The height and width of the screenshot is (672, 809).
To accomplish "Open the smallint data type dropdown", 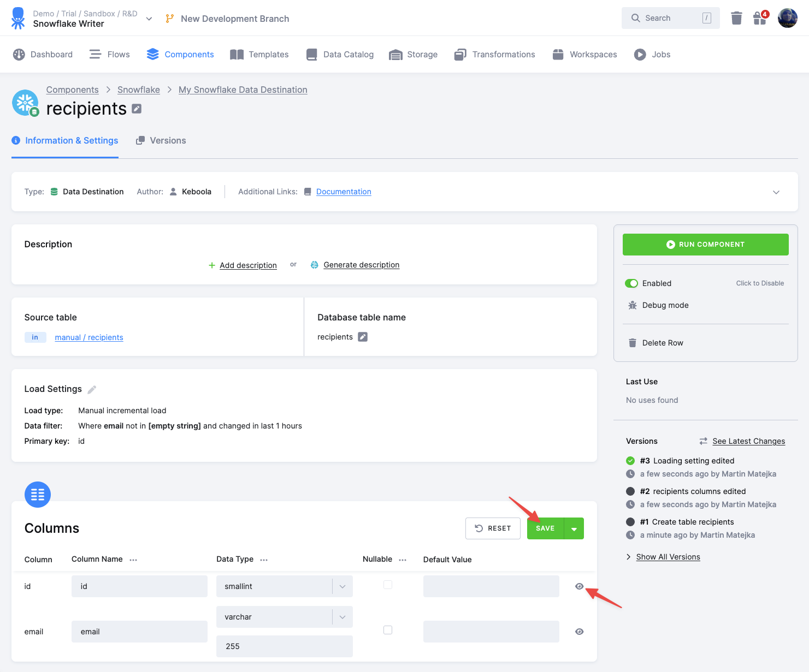I will pos(284,586).
